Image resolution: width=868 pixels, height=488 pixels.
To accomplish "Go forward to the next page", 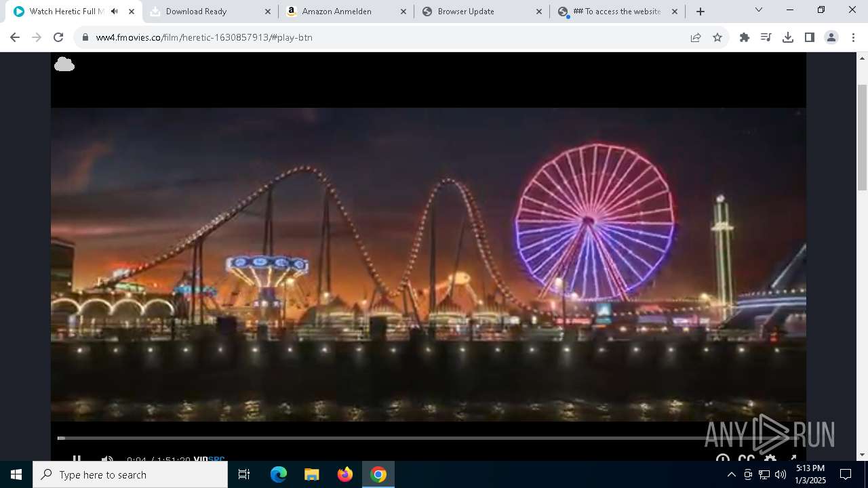I will [37, 37].
